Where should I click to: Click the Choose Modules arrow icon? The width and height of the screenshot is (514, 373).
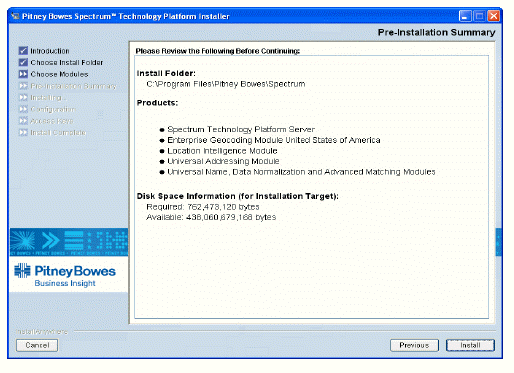point(23,74)
